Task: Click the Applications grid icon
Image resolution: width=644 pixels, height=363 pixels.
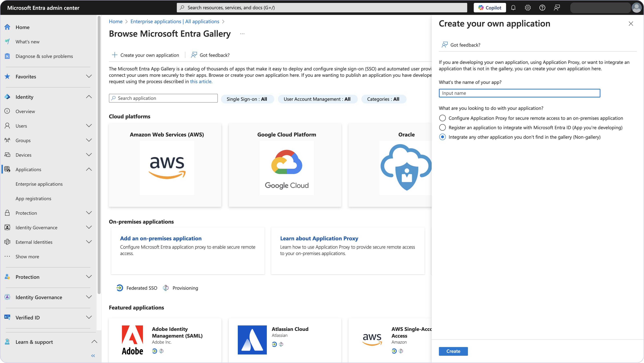Action: coord(7,169)
